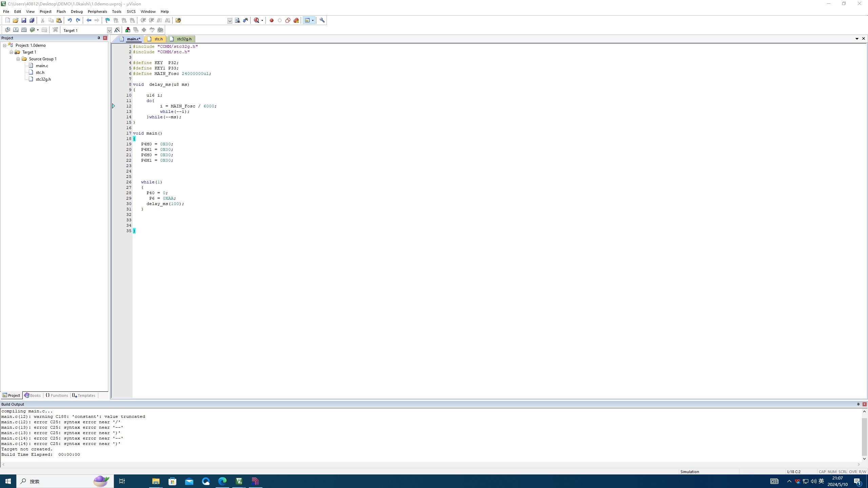Click the Open file icon
The image size is (868, 488).
[x=16, y=20]
